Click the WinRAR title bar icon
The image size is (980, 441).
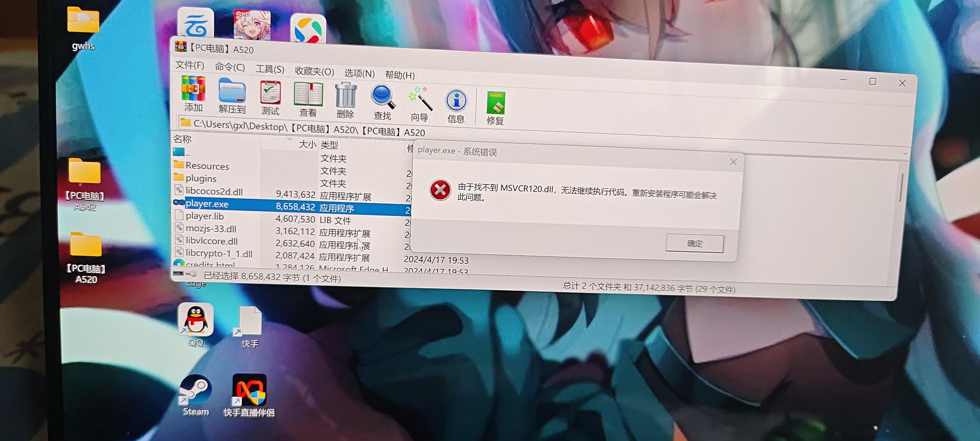point(181,47)
